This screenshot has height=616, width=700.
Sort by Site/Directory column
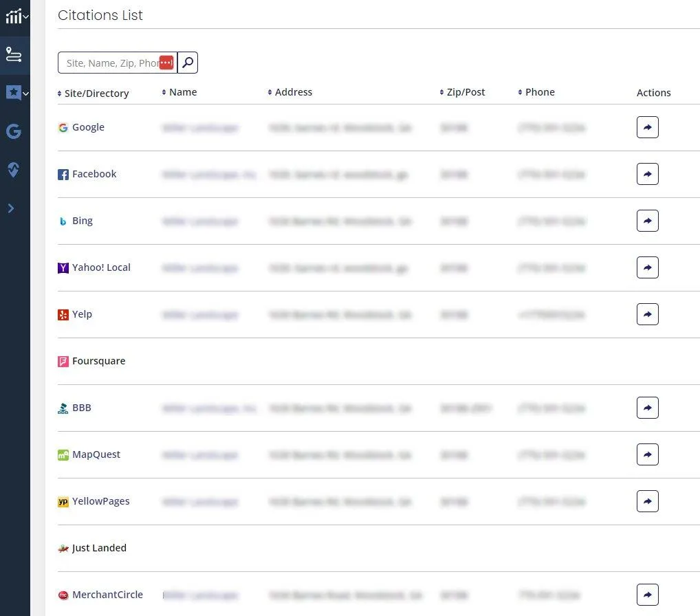coord(94,93)
